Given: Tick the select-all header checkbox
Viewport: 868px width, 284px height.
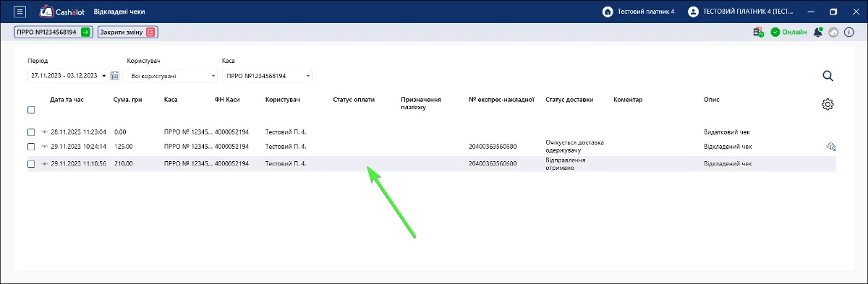Looking at the screenshot, I should pyautogui.click(x=31, y=110).
